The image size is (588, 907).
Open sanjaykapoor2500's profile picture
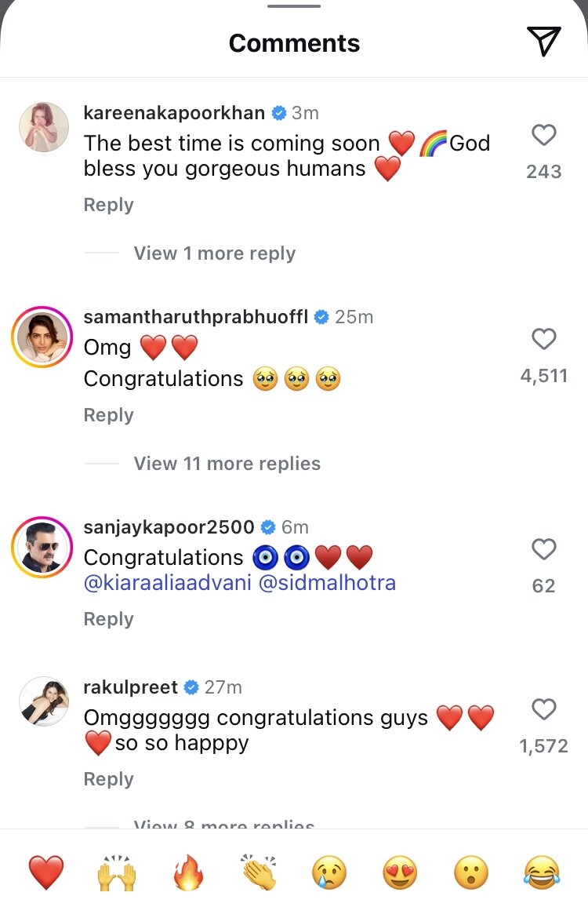tap(42, 548)
